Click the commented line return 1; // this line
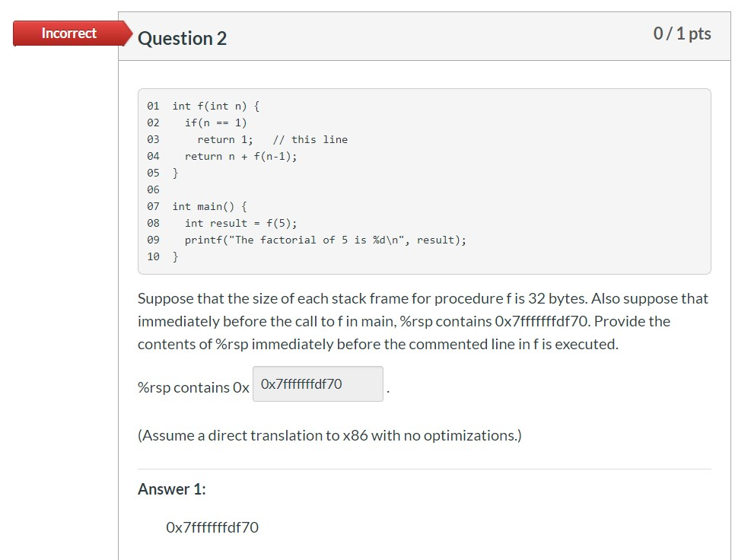The width and height of the screenshot is (751, 560). click(263, 139)
